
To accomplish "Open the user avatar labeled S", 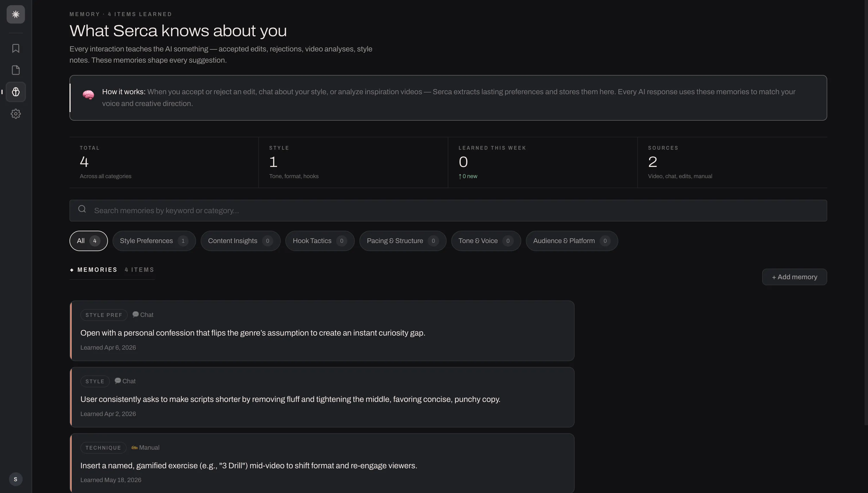I will pos(15,479).
